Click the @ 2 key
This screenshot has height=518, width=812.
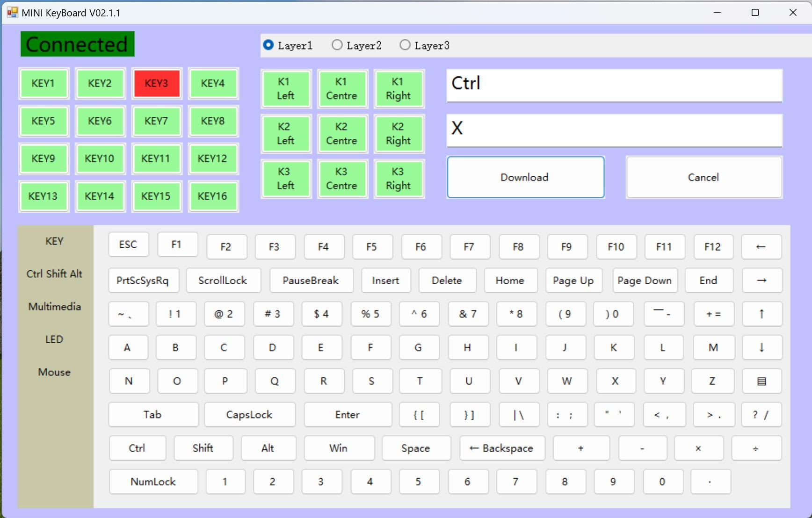[224, 314]
